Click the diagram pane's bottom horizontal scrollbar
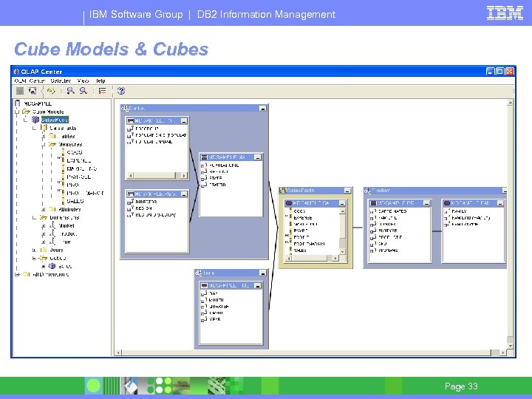This screenshot has width=532, height=399. [x=311, y=353]
